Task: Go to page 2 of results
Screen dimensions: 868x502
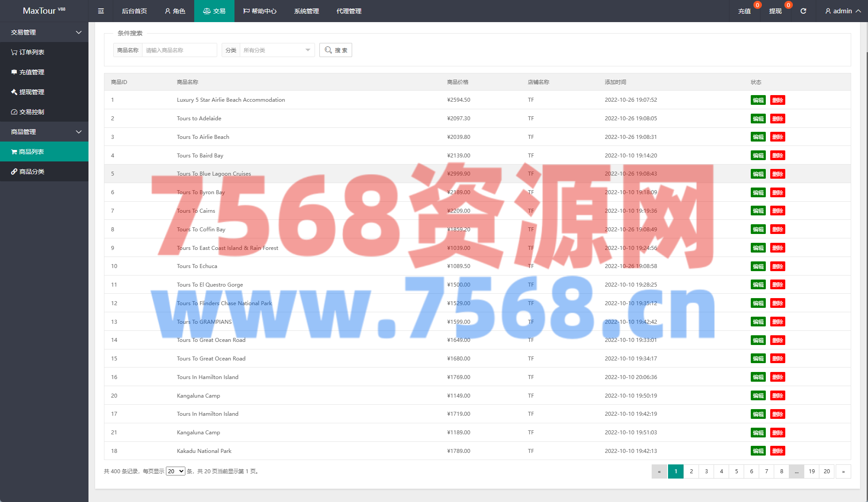Action: 691,471
